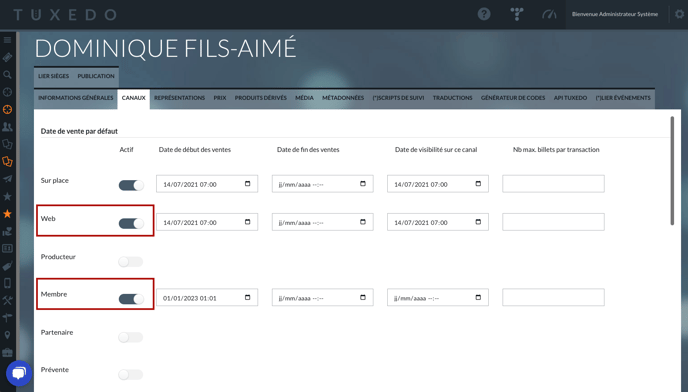
Task: Switch to the Prix tab
Action: click(220, 98)
